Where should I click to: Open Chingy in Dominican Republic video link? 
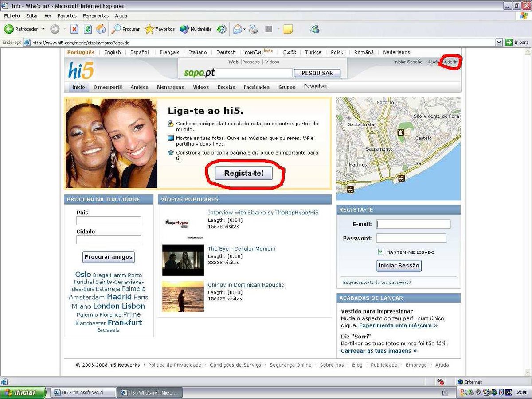click(x=246, y=285)
